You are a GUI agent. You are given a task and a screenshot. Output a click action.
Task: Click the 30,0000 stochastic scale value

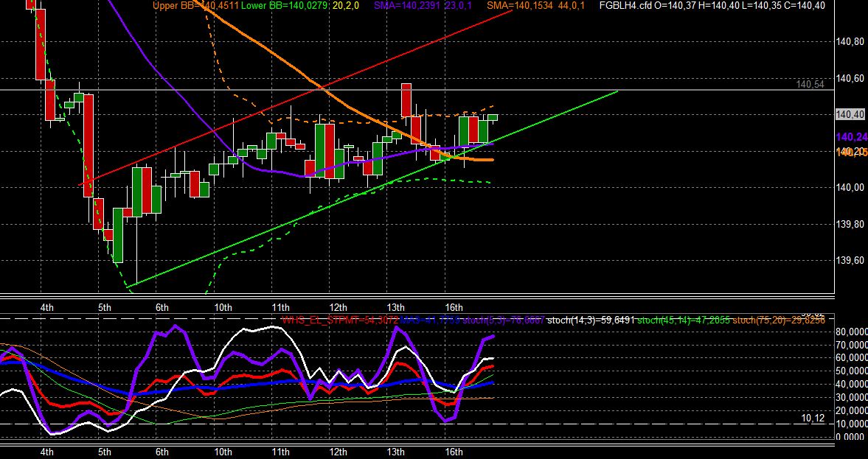[x=851, y=398]
